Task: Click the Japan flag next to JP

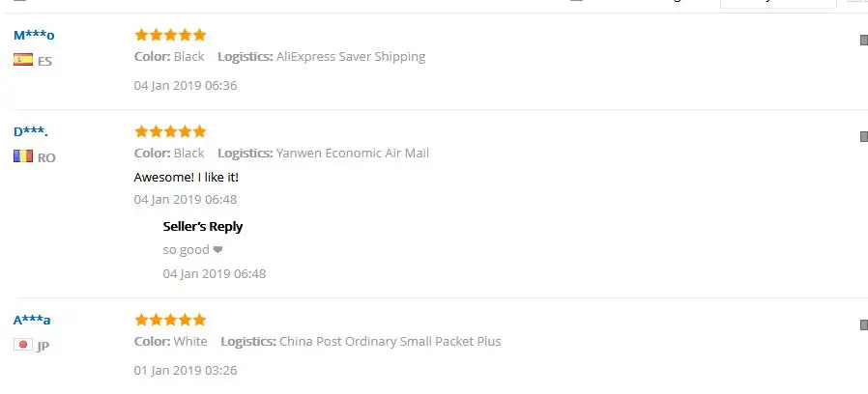Action: 23,345
